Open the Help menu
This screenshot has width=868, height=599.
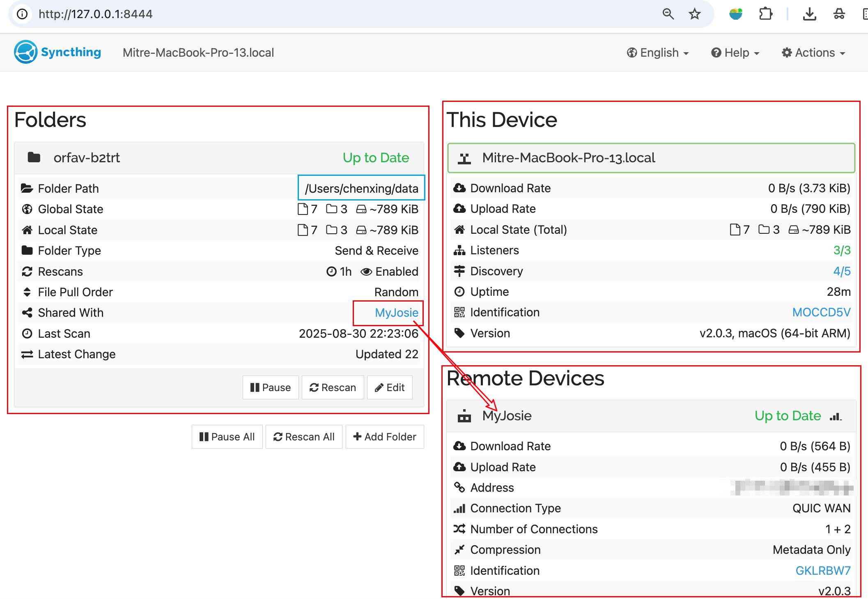735,53
